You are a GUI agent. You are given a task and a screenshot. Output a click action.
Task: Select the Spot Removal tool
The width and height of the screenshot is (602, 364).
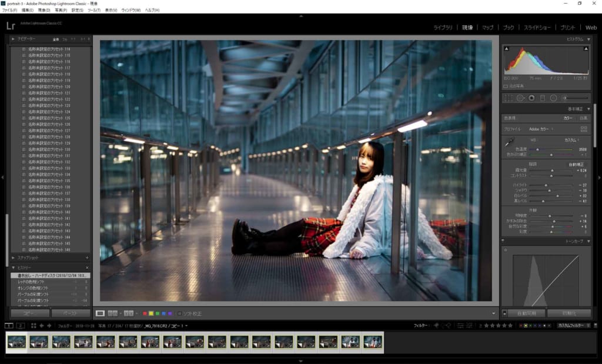click(520, 98)
